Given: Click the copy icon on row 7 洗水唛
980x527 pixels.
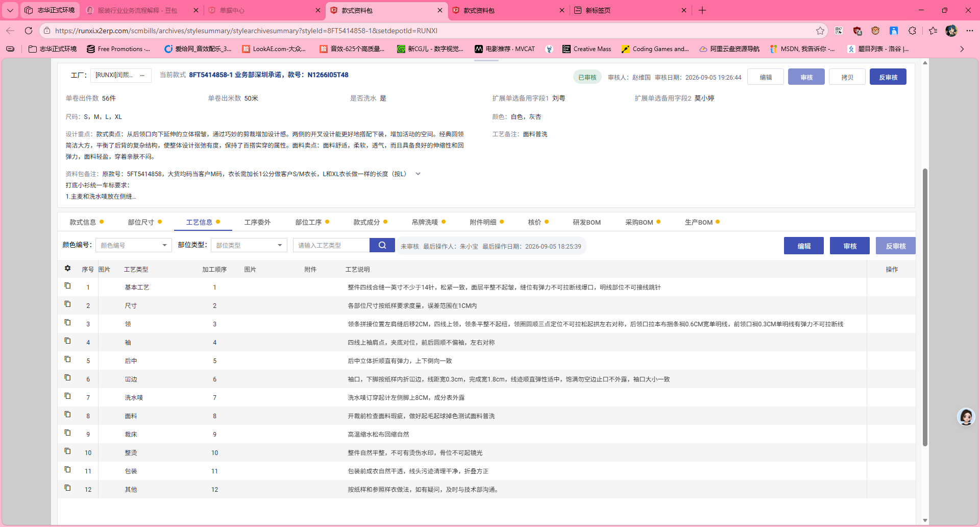Looking at the screenshot, I should (67, 396).
